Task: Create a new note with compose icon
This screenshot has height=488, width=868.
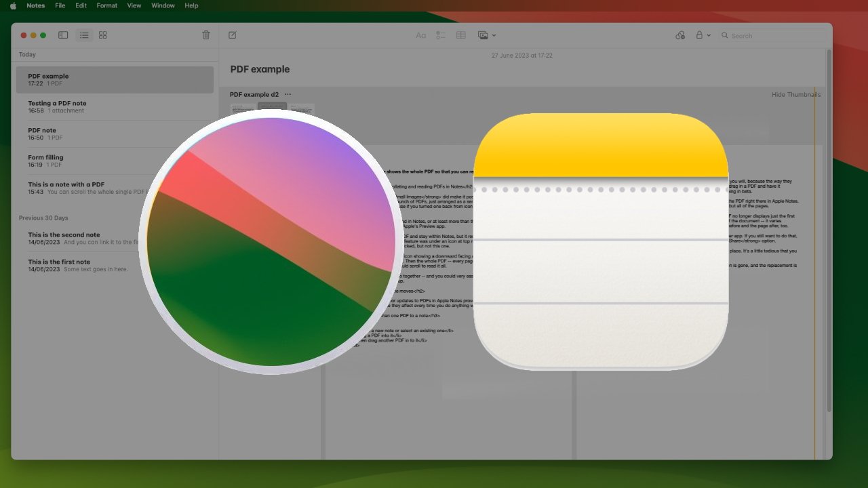Action: click(x=233, y=35)
